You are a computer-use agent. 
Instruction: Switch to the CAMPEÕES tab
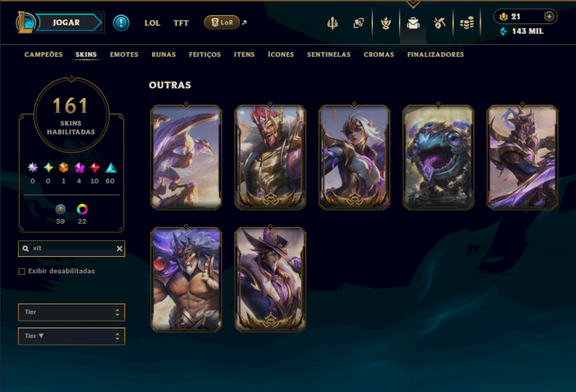point(43,55)
